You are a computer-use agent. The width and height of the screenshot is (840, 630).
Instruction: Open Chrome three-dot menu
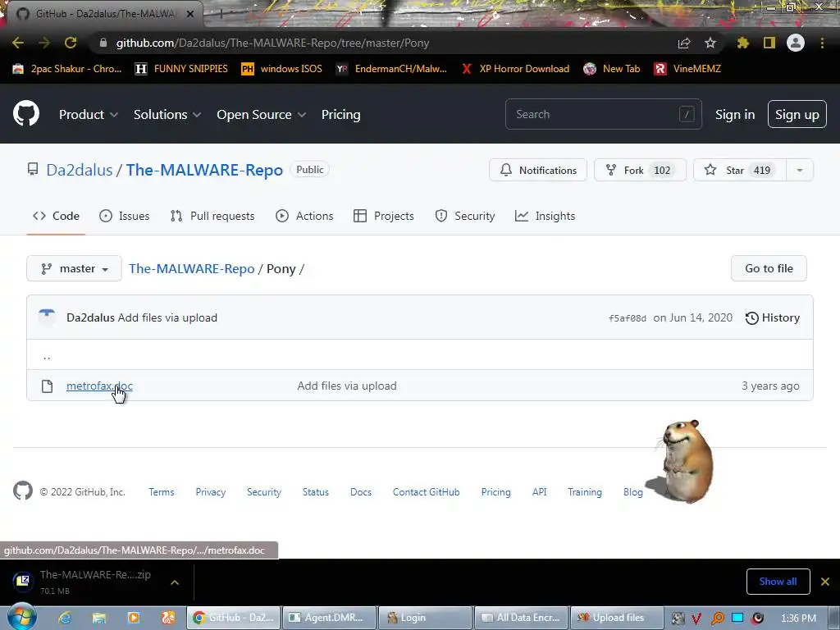click(x=822, y=43)
